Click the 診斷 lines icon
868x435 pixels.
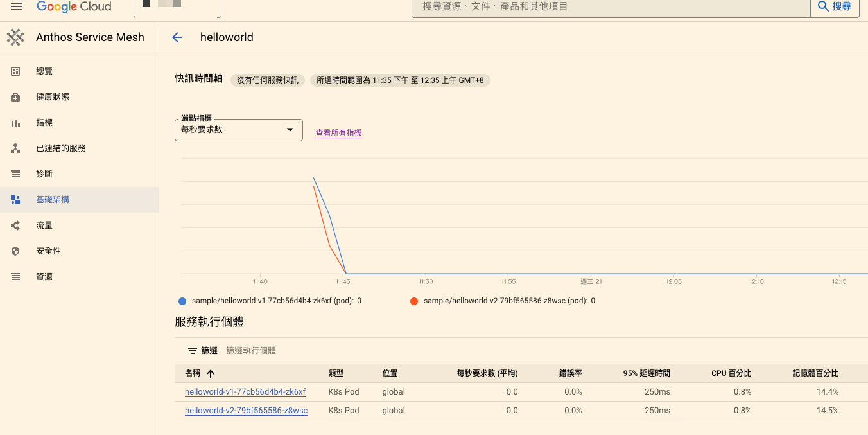pos(15,174)
